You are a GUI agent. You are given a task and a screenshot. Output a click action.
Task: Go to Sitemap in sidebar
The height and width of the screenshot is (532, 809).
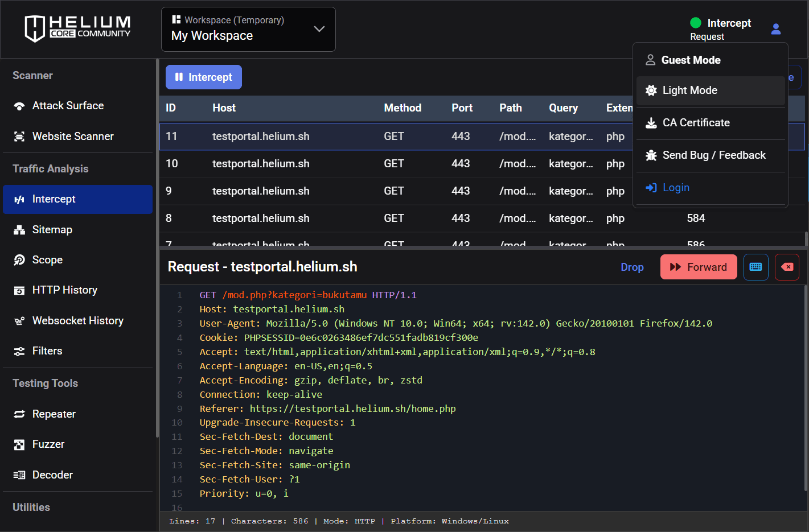tap(52, 230)
